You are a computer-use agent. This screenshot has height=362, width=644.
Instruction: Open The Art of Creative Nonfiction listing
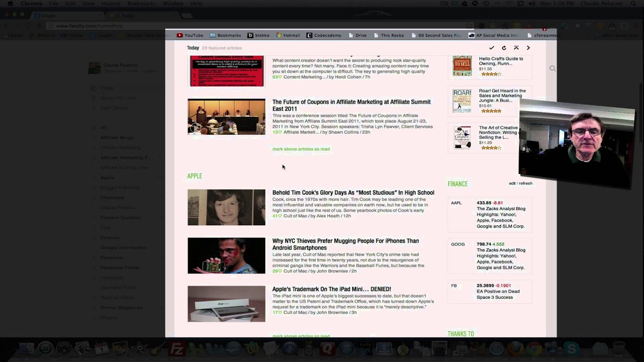click(498, 133)
